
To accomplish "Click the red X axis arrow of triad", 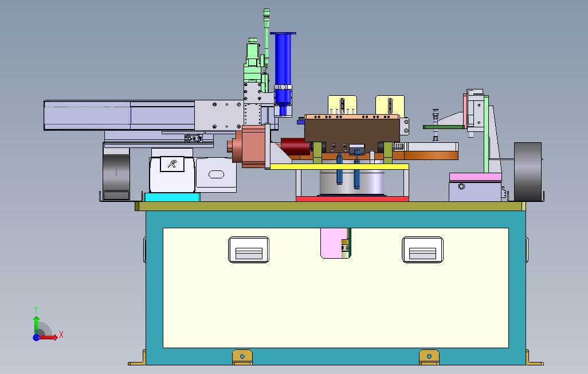I will [49, 337].
